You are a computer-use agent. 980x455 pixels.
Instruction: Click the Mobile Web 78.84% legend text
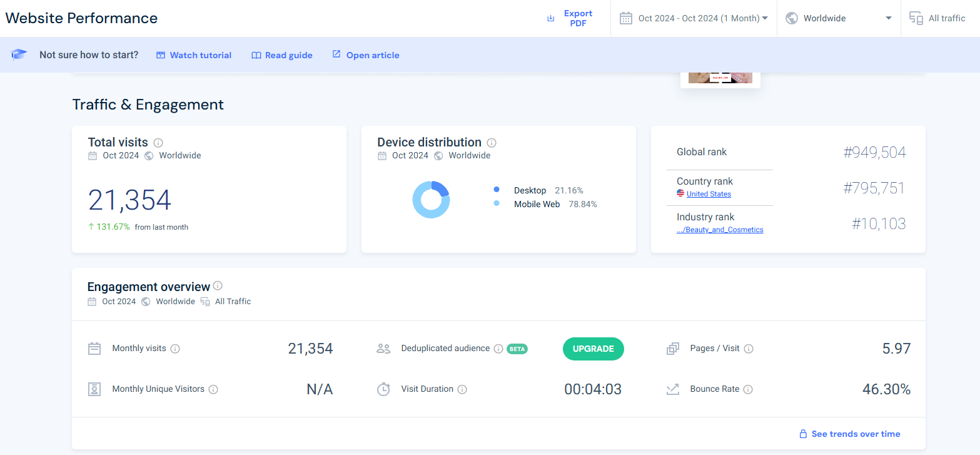pyautogui.click(x=555, y=204)
